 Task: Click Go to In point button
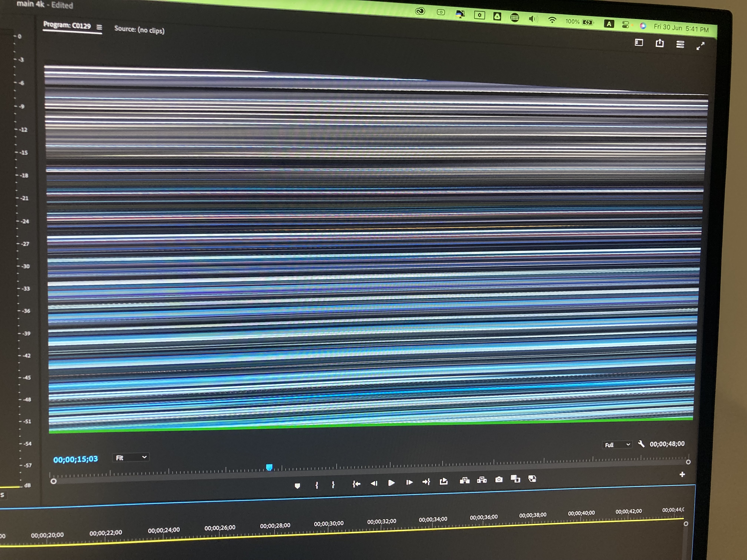pos(356,484)
